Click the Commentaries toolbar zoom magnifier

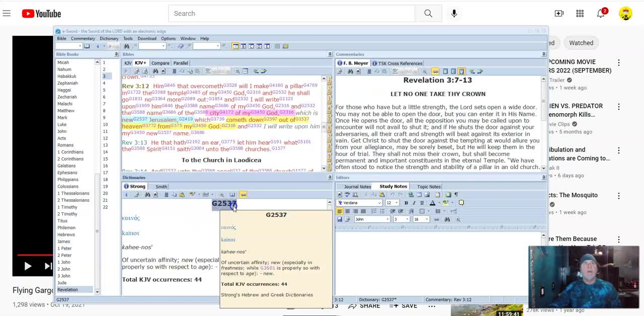coord(425,71)
